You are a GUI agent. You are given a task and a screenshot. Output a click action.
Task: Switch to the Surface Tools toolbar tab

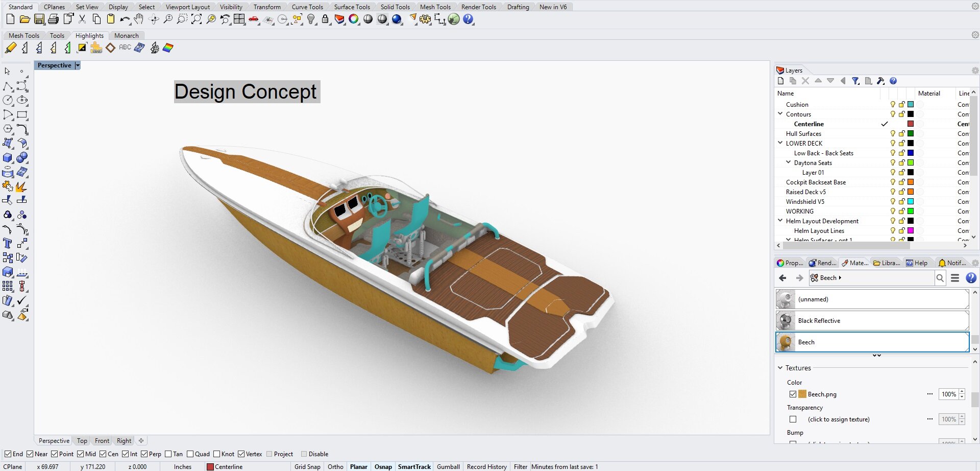[352, 7]
